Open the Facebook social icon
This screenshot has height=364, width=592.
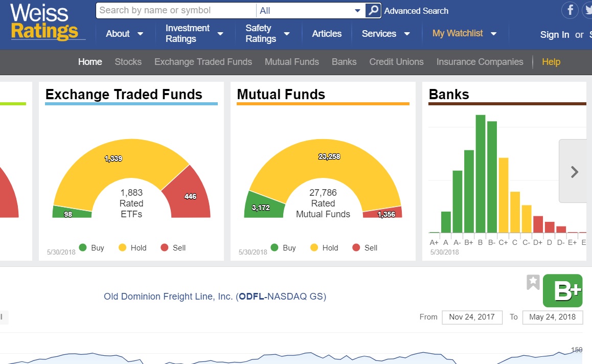pyautogui.click(x=570, y=10)
